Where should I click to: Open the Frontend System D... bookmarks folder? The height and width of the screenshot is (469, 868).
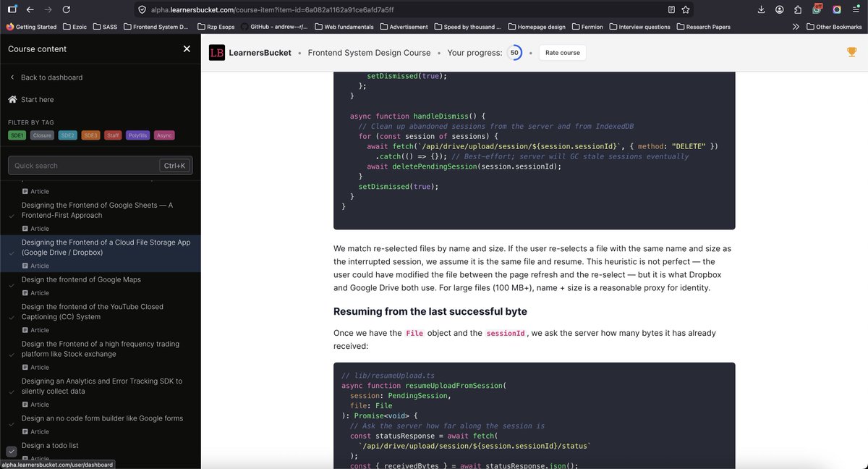(156, 27)
